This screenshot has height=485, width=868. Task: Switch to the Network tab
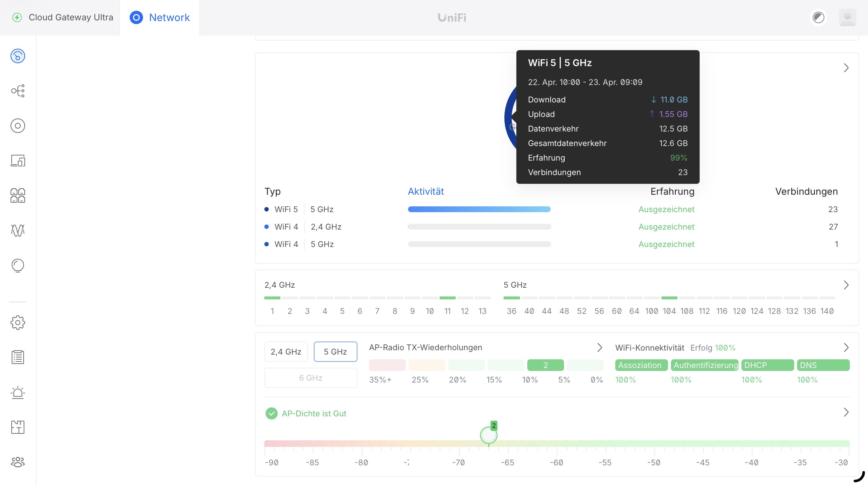tap(159, 18)
